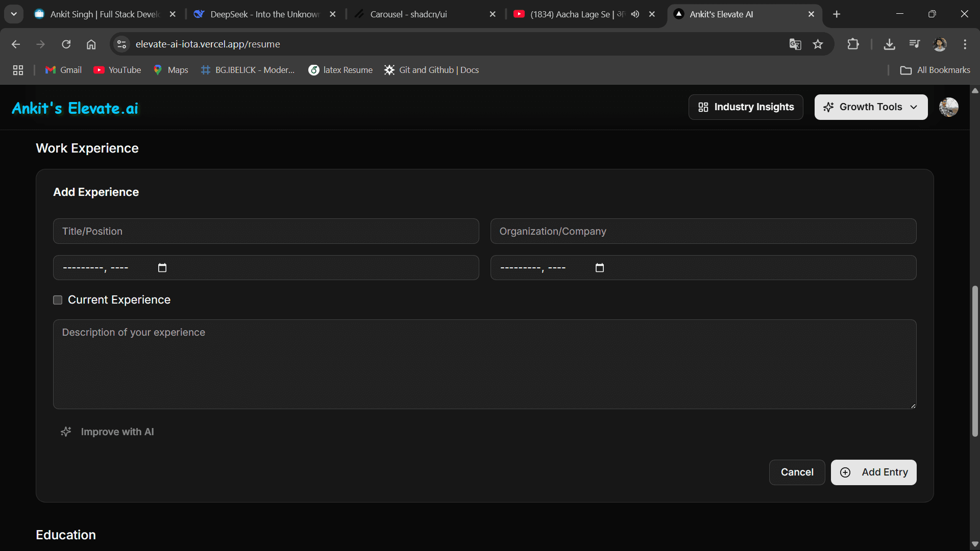Image resolution: width=980 pixels, height=551 pixels.
Task: Focus the experience description textarea
Action: coord(485,364)
